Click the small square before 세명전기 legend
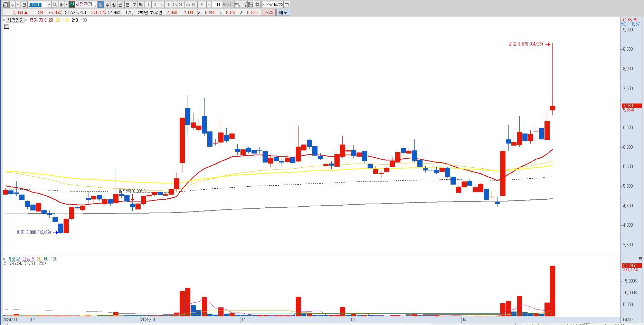 pyautogui.click(x=5, y=20)
